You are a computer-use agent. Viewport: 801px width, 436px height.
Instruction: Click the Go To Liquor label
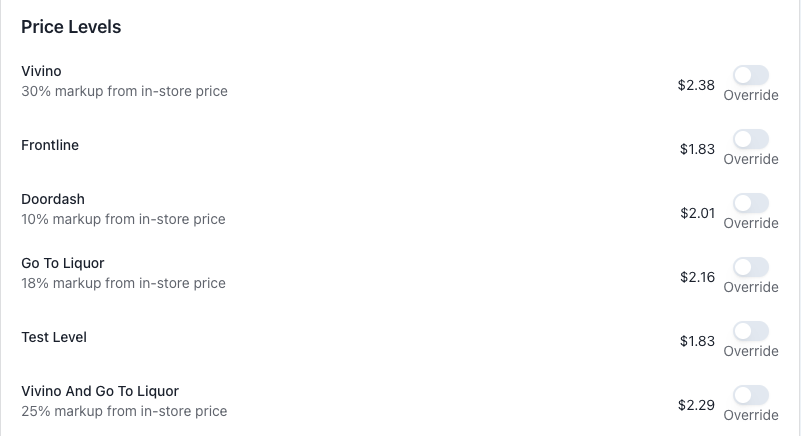[63, 264]
